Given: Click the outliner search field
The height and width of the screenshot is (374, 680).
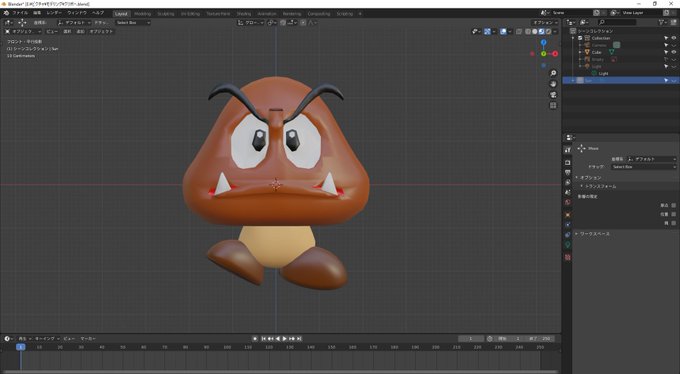Looking at the screenshot, I should (x=617, y=22).
